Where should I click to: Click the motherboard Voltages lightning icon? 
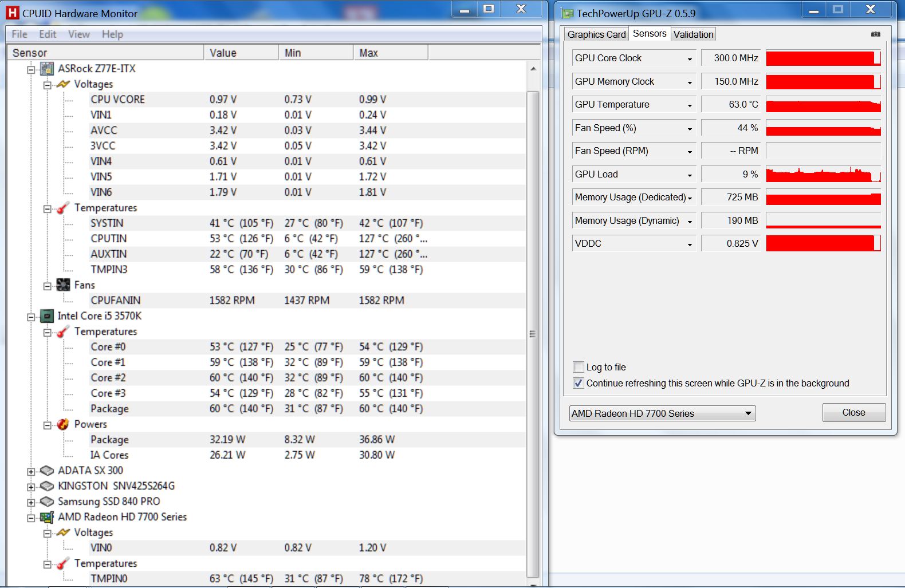[x=63, y=84]
